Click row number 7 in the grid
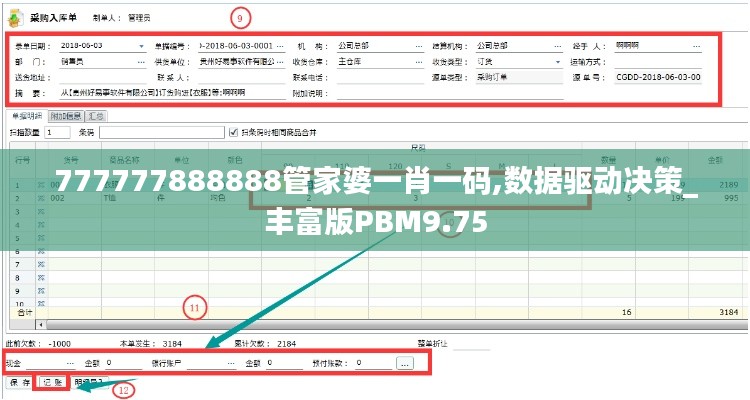Image resolution: width=750 pixels, height=400 pixels. point(18,264)
